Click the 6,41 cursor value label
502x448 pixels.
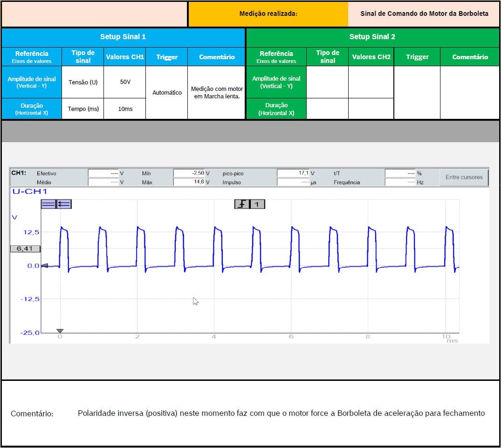(x=25, y=248)
